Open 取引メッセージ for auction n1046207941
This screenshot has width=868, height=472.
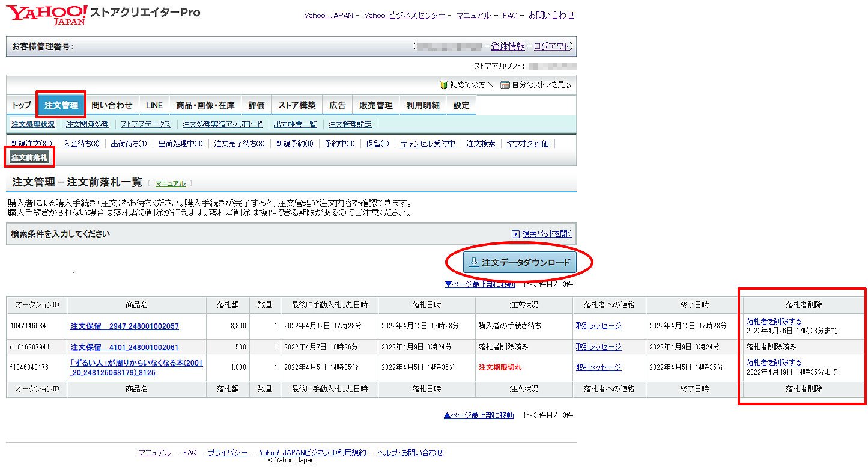tap(598, 347)
